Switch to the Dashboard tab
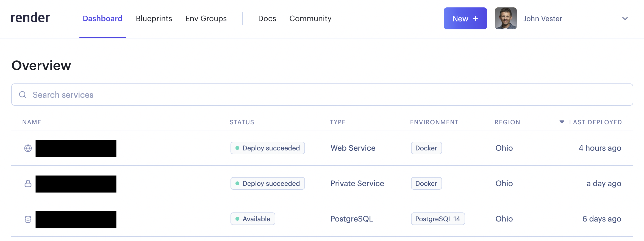The width and height of the screenshot is (644, 241). [102, 18]
